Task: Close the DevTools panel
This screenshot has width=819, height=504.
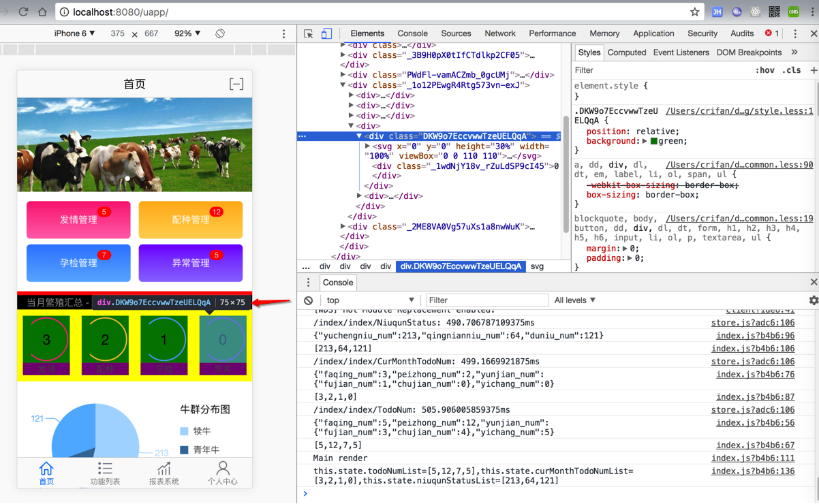Action: [x=814, y=33]
